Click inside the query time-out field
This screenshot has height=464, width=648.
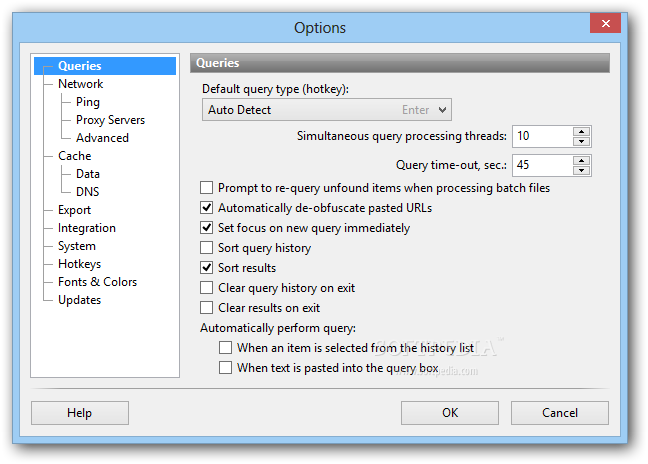pyautogui.click(x=542, y=165)
